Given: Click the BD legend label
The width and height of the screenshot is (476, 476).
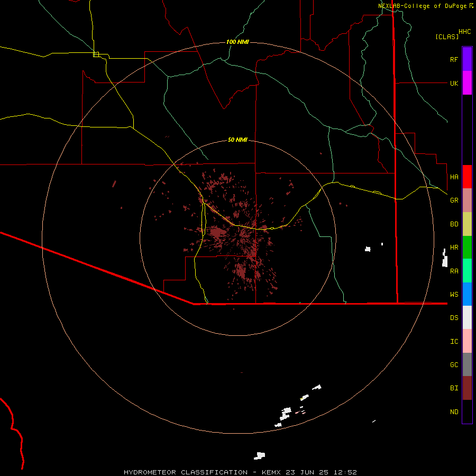Looking at the screenshot, I should pyautogui.click(x=454, y=224).
